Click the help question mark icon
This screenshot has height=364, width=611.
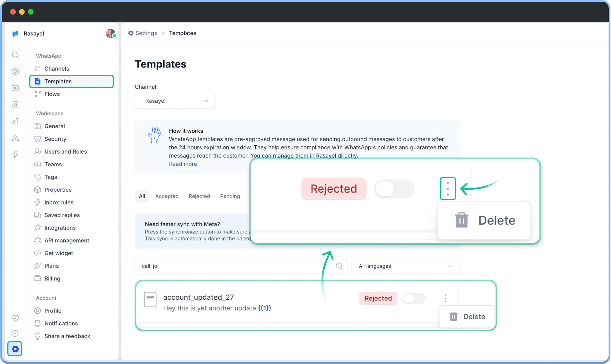coord(15,333)
